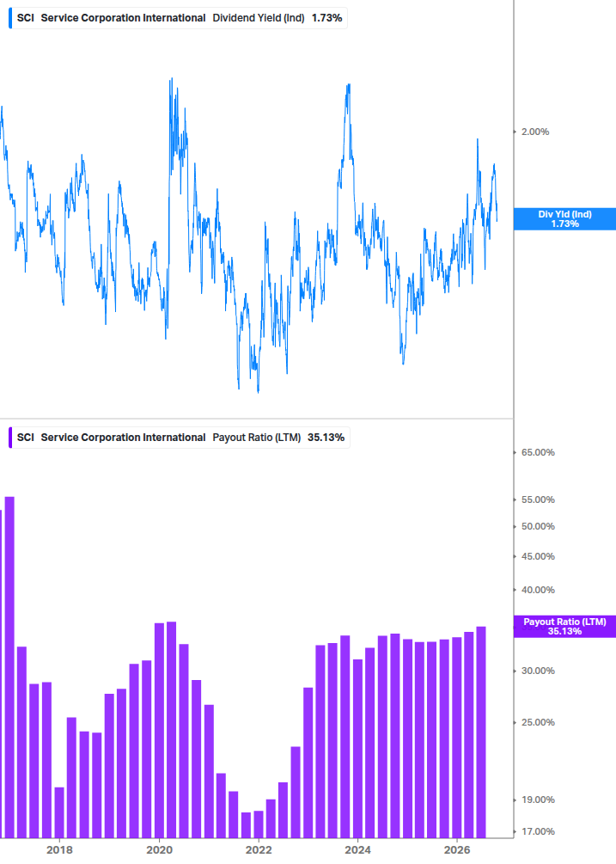
Task: Click the 25.00% payout axis label
Action: (538, 722)
